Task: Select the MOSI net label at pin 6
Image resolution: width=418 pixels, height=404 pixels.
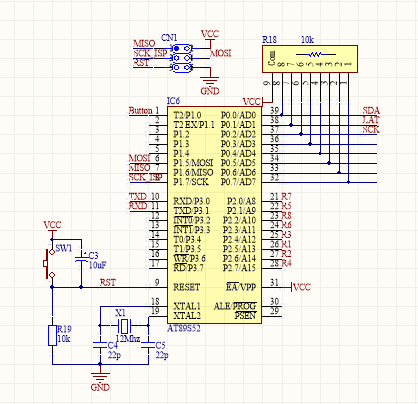Action: coord(140,158)
